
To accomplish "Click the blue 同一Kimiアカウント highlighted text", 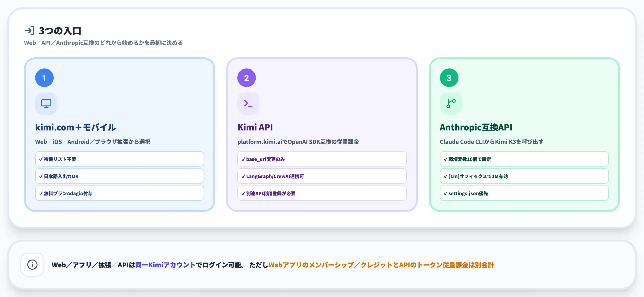I will (x=165, y=265).
